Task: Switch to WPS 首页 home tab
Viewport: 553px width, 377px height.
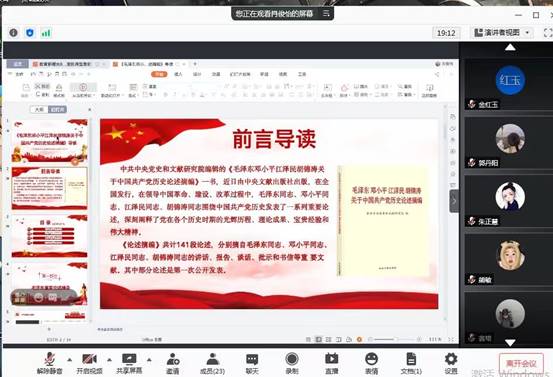Action: (x=18, y=64)
